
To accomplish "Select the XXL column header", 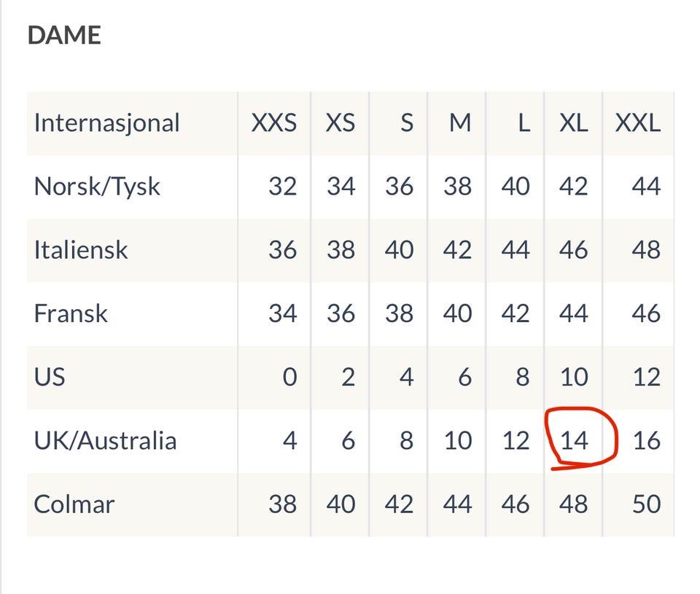I will pos(638,122).
